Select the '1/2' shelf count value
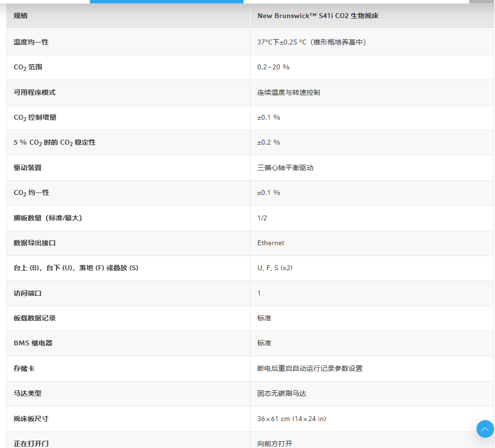 point(262,218)
